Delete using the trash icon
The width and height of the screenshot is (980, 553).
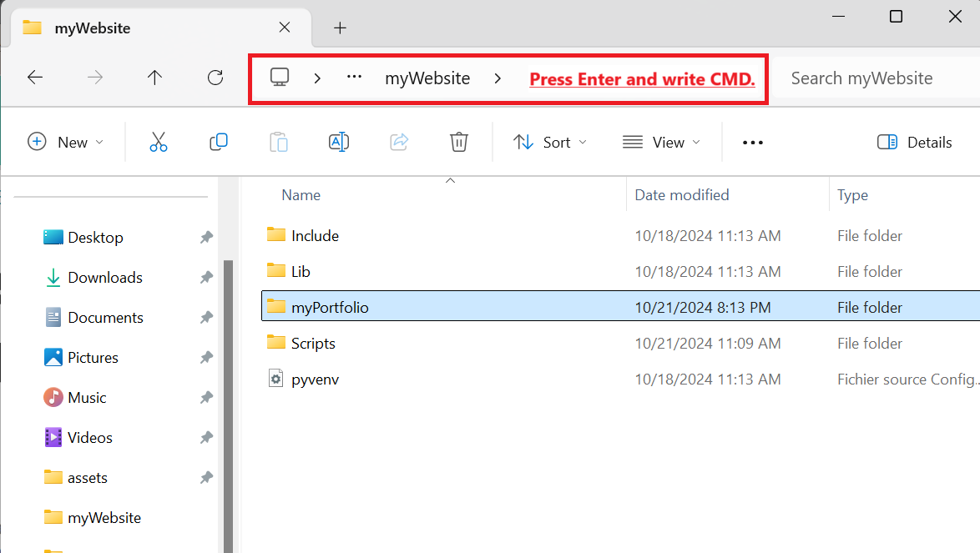point(459,143)
